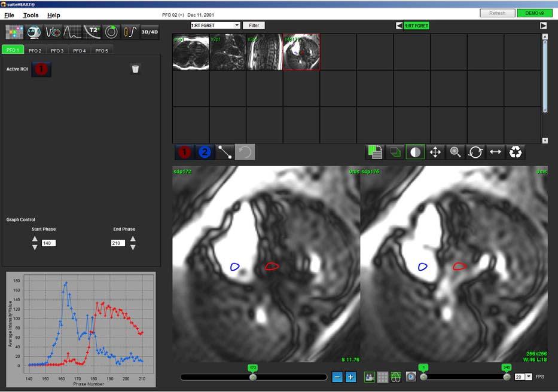
Task: Increase Start Phase with up arrow
Action: click(35, 238)
